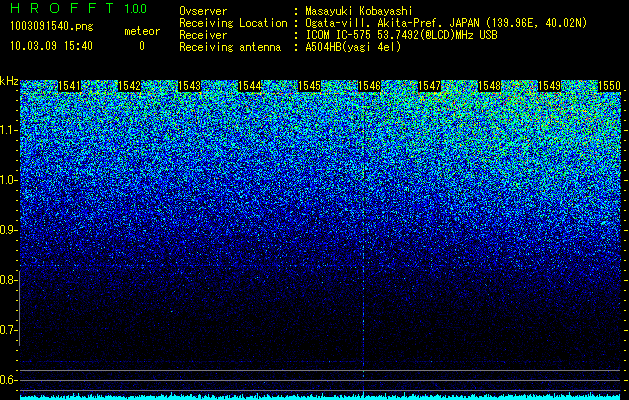
Task: Click the 0.7 kHz axis label
Action: [7, 330]
